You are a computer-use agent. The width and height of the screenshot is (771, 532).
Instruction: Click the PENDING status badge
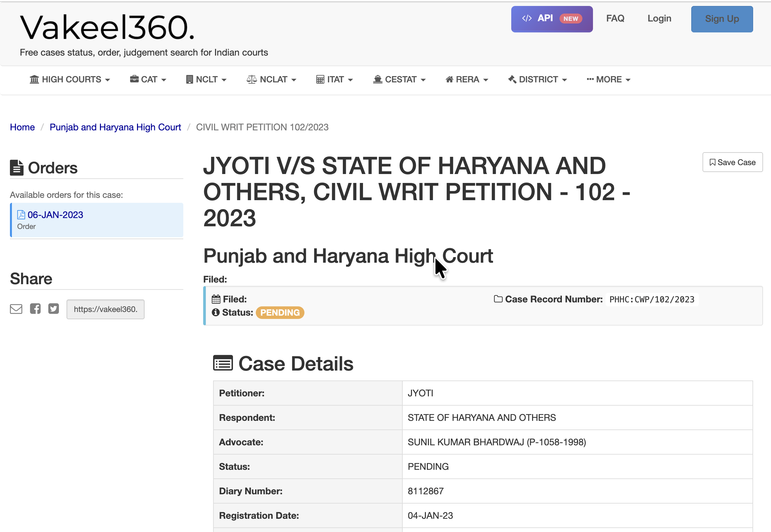[x=280, y=312]
